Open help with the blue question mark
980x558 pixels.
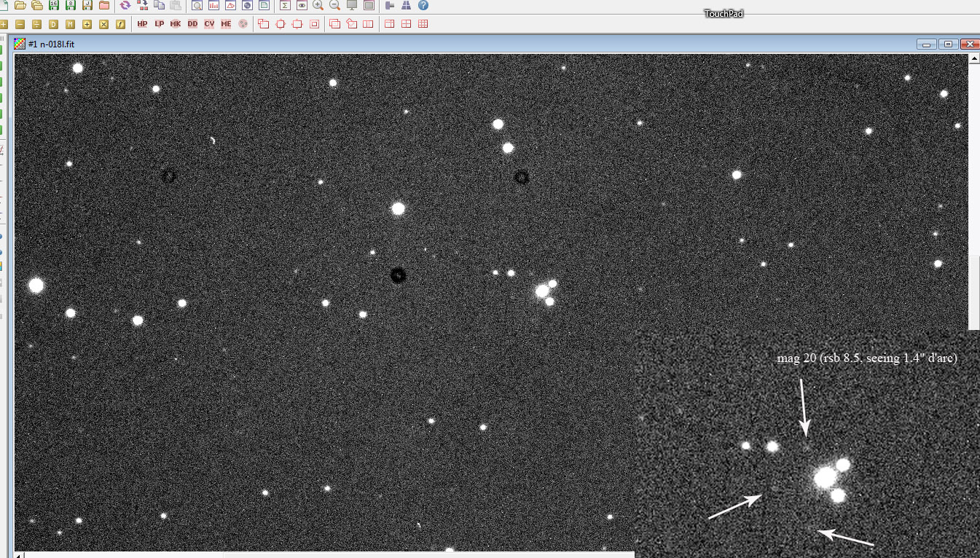point(423,5)
